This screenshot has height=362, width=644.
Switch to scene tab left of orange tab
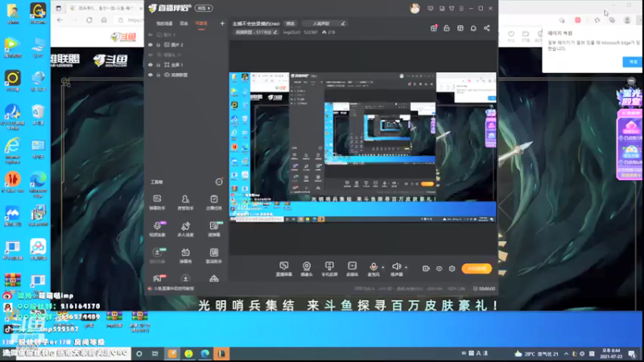pos(184,24)
